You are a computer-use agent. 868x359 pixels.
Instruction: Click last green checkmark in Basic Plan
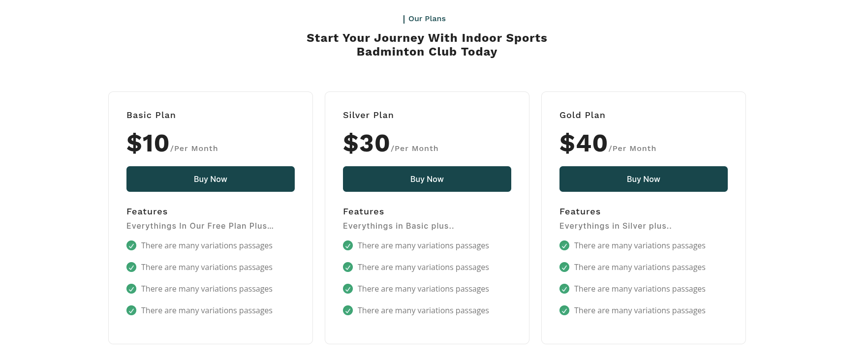[131, 310]
